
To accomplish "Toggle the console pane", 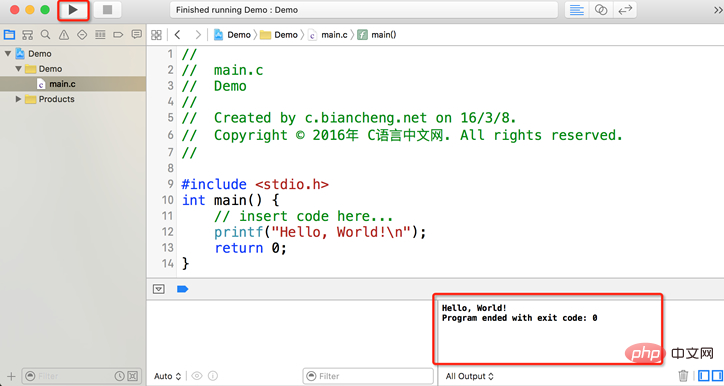I will click(x=718, y=376).
